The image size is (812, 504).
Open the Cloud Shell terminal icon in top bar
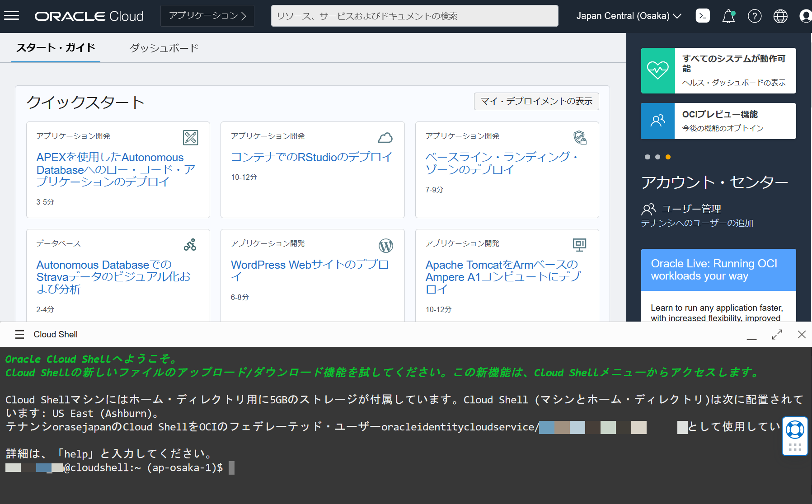702,16
